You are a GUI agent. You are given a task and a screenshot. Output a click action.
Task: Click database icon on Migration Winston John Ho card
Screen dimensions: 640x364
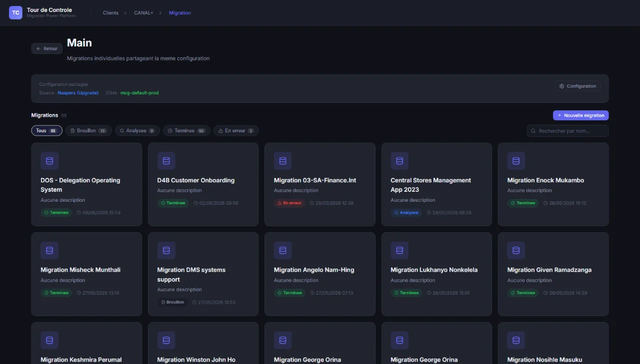tap(166, 340)
